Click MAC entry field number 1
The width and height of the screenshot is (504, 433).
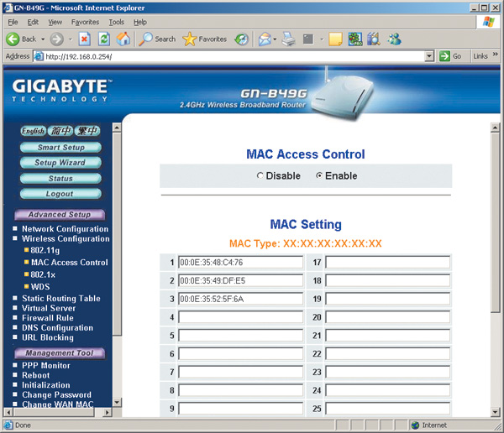click(x=240, y=263)
